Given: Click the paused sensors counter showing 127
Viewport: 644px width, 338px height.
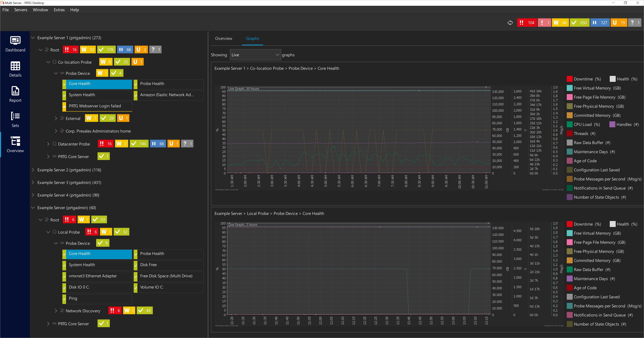Looking at the screenshot, I should (x=600, y=23).
